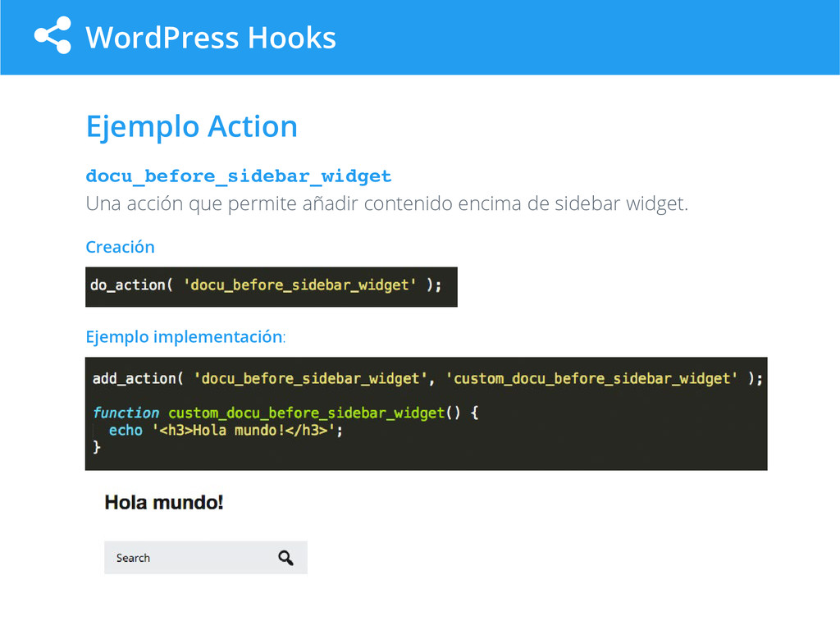Focus the Search input field

(206, 558)
